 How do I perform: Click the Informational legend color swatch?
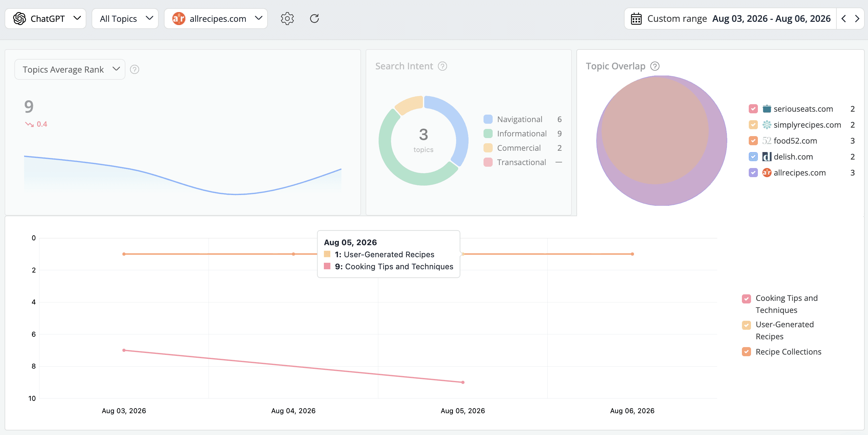488,134
